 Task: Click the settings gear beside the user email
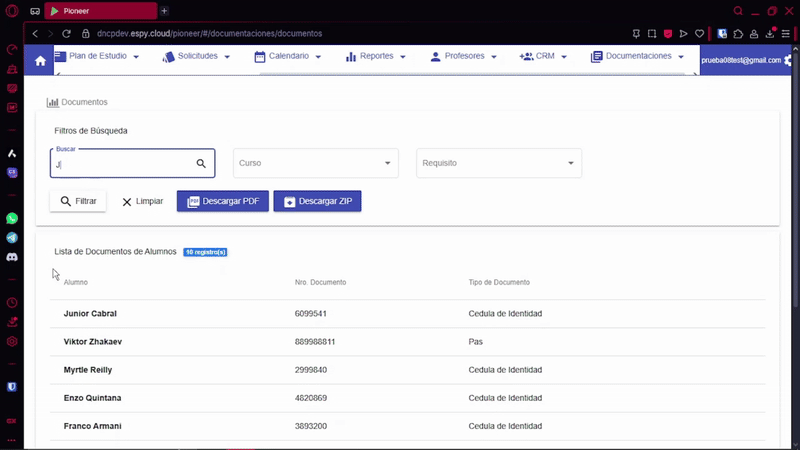[x=789, y=60]
